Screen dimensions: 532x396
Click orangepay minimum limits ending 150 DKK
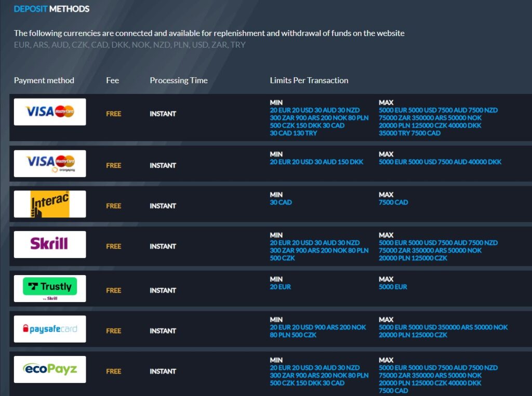point(316,162)
